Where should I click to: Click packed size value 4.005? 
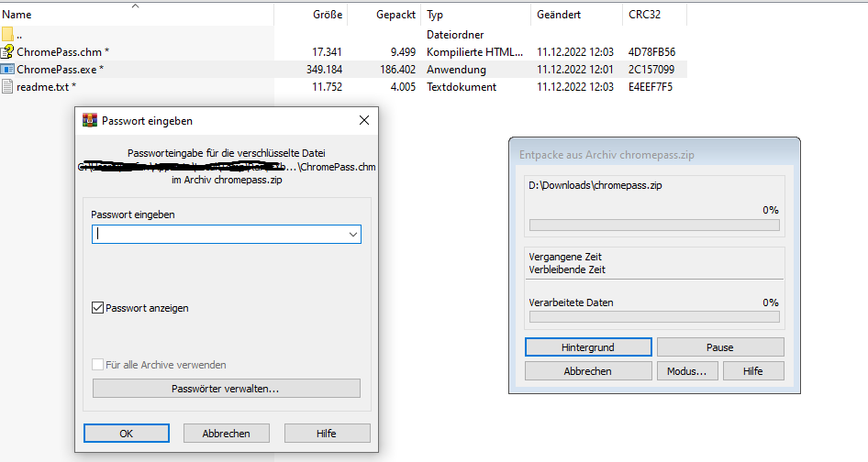click(403, 87)
